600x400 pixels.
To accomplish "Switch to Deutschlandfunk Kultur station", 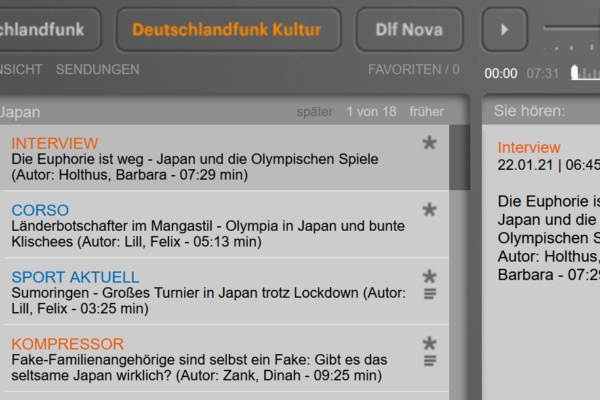I will 228,29.
